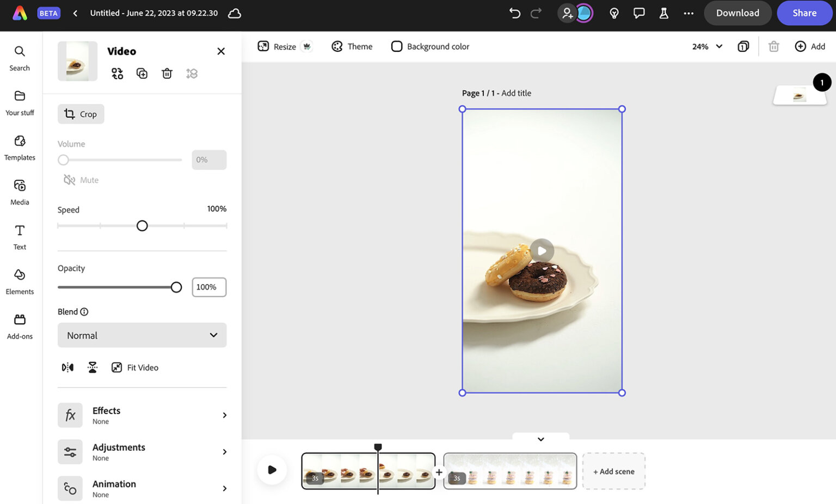Toggle the Background color checkbox

pyautogui.click(x=397, y=46)
